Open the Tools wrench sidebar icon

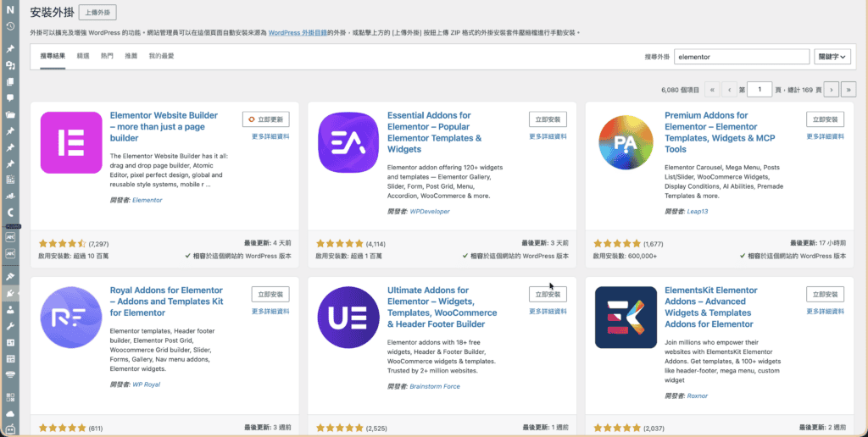[10, 326]
